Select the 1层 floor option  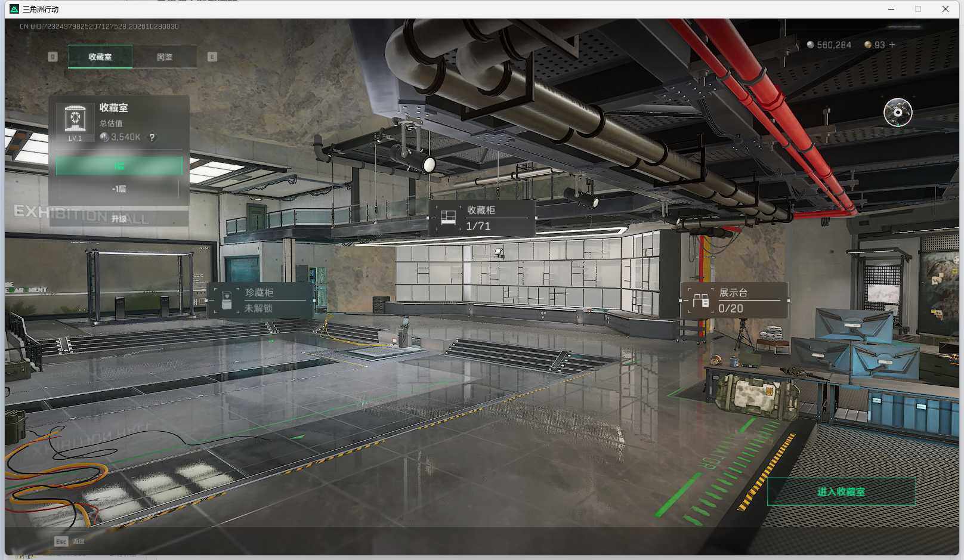119,166
